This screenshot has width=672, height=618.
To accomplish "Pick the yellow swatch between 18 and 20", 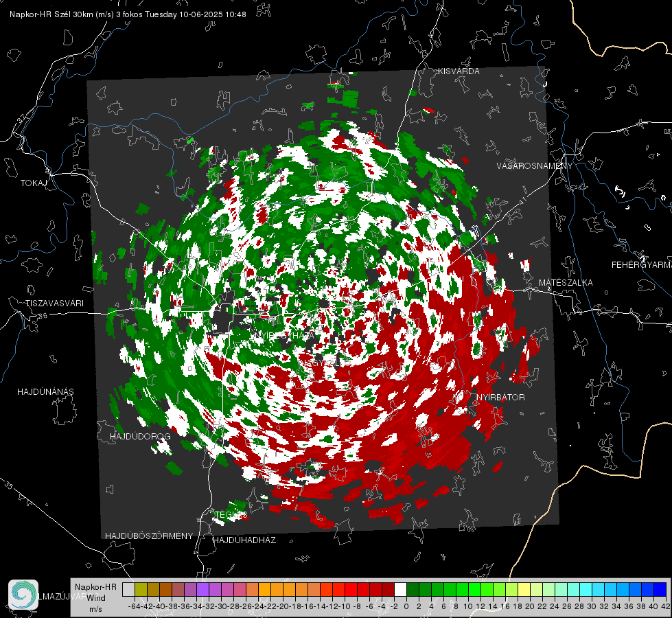I will [x=524, y=590].
